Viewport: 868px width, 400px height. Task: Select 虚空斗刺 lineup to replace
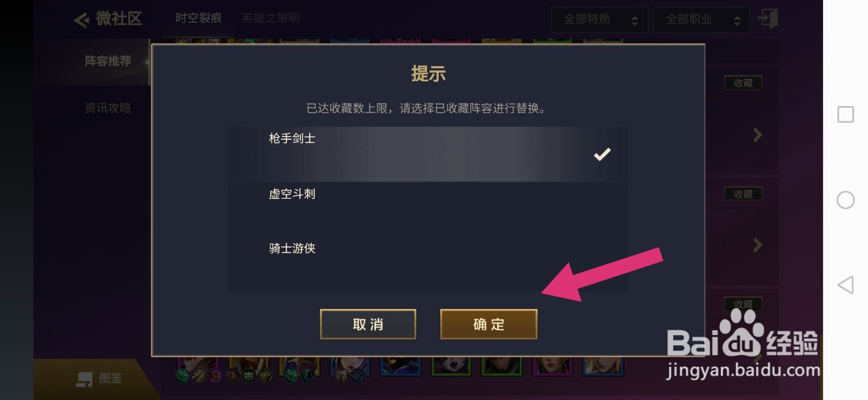(x=428, y=209)
